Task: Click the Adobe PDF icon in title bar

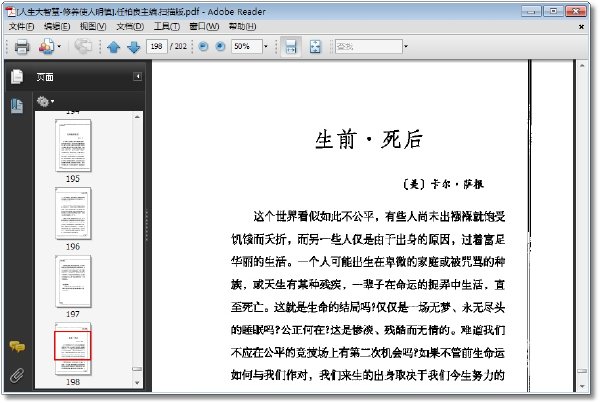Action: tap(11, 12)
